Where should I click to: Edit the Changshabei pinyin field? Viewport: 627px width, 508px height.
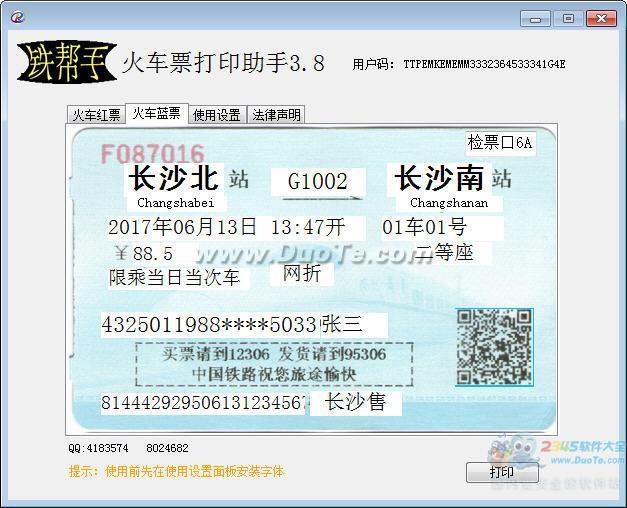(176, 203)
